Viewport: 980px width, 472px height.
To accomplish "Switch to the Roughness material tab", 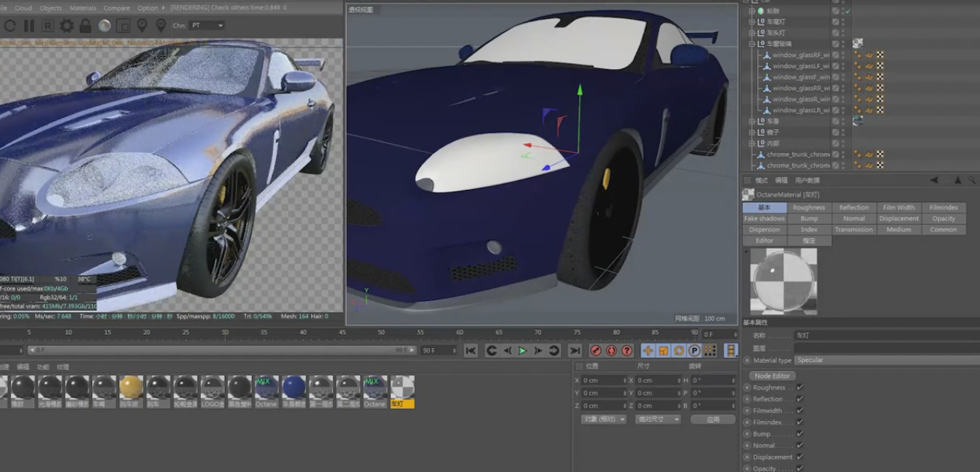I will 809,207.
